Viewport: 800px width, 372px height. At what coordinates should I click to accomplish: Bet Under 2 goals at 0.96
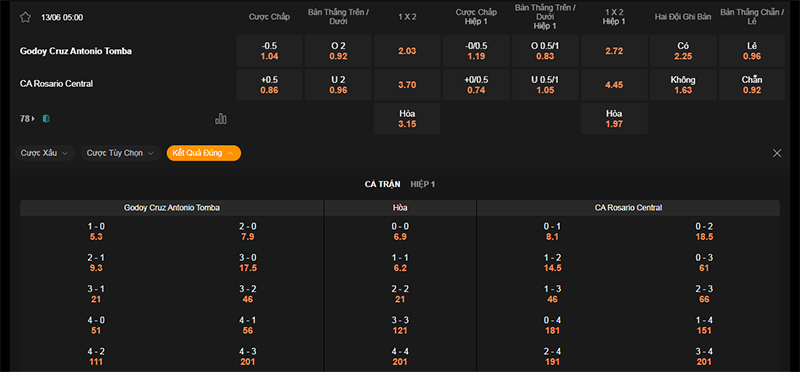338,85
